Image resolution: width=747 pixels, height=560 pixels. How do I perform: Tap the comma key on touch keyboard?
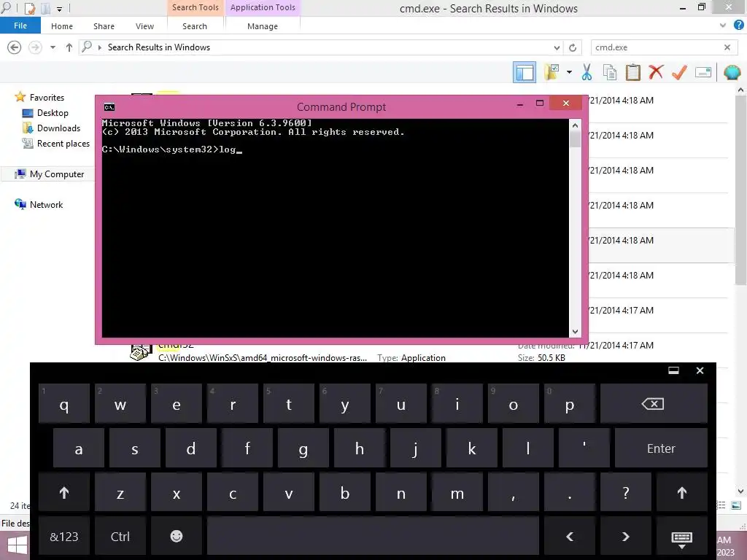pyautogui.click(x=514, y=493)
